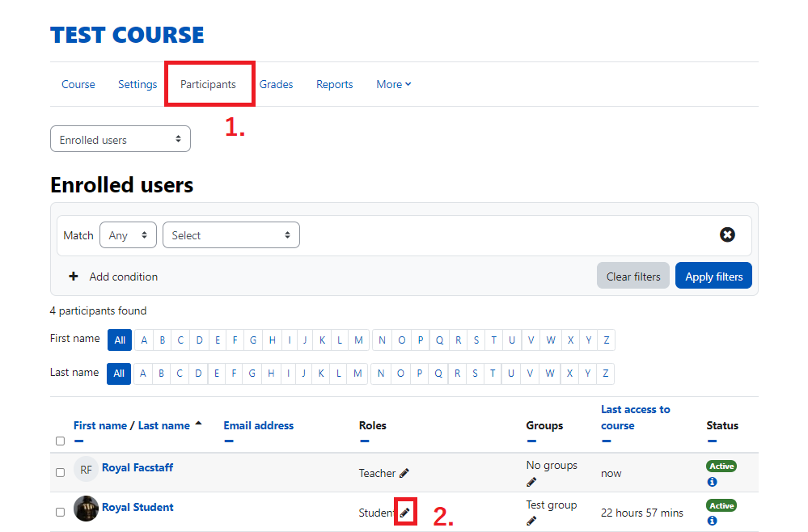Edit Royal Student's role pencil icon
Viewport: 808px width, 532px height.
(405, 513)
